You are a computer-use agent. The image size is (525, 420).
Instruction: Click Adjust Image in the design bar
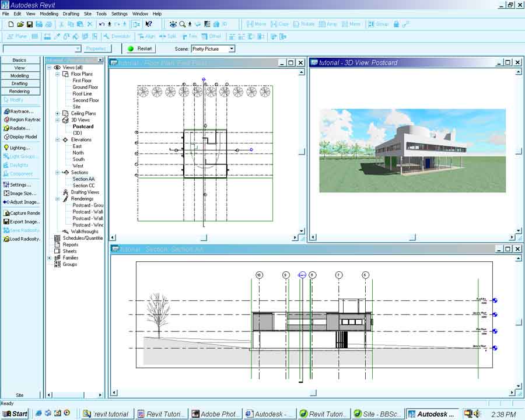22,202
